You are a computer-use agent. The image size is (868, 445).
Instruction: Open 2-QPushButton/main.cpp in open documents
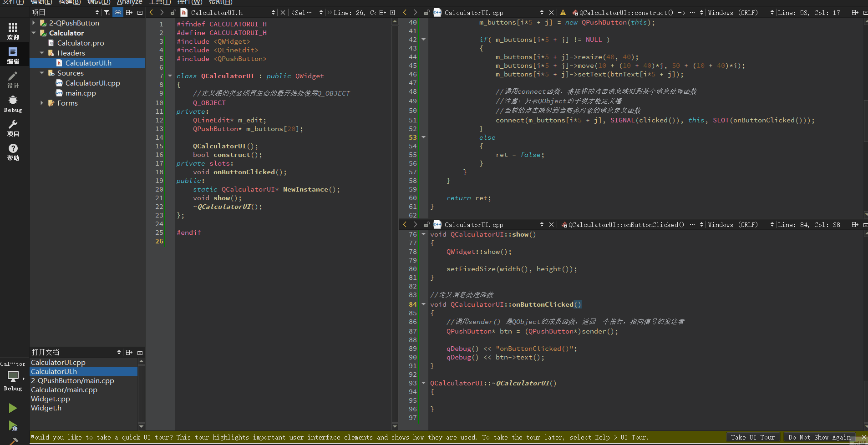(72, 380)
